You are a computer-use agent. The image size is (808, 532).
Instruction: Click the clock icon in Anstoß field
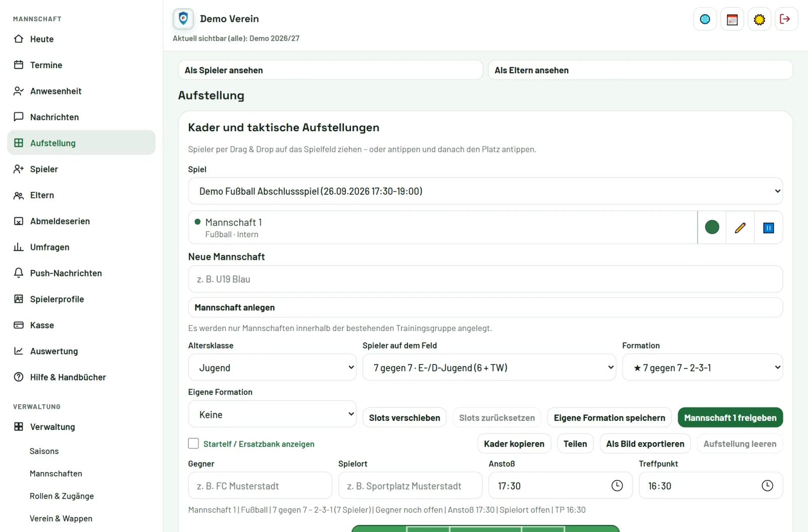click(x=617, y=486)
